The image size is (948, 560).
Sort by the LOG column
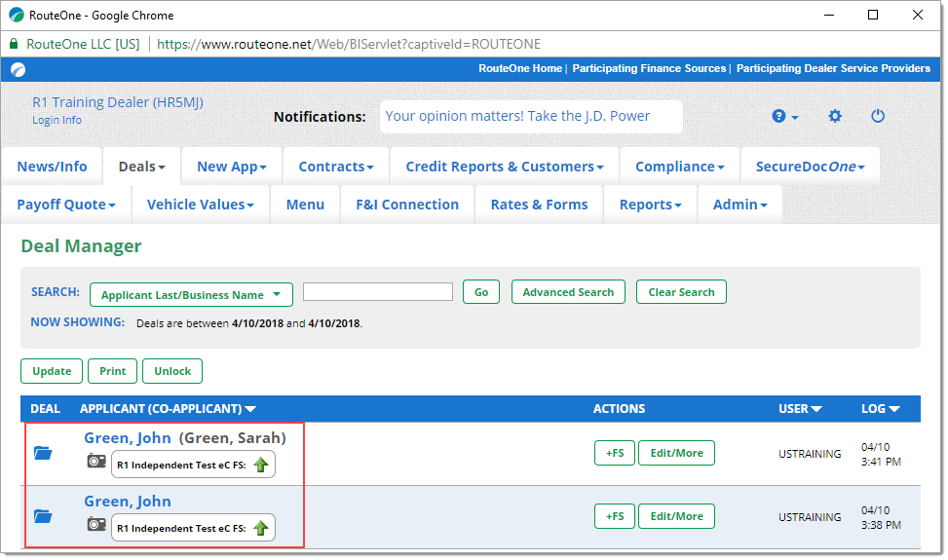881,409
